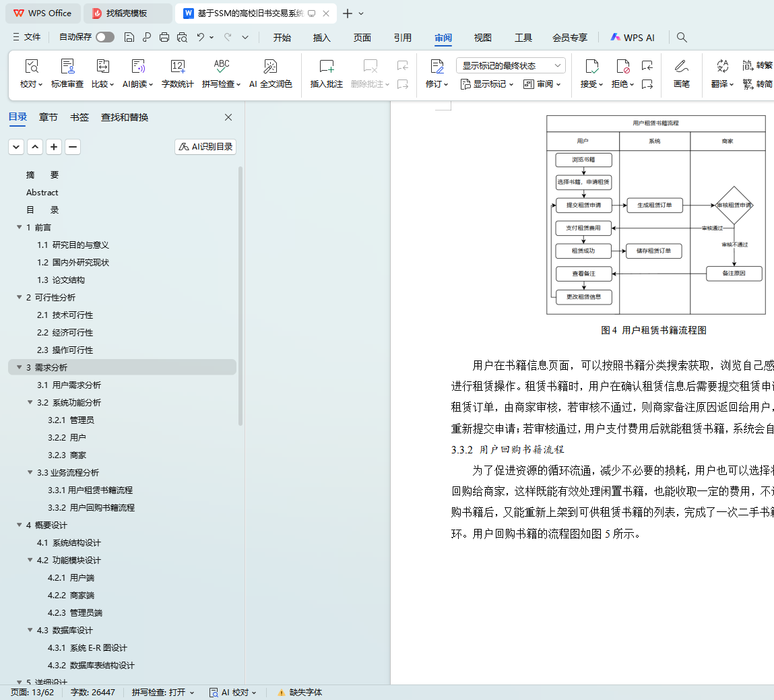
Task: Click the 页面: 13/62 indicator
Action: pos(32,693)
